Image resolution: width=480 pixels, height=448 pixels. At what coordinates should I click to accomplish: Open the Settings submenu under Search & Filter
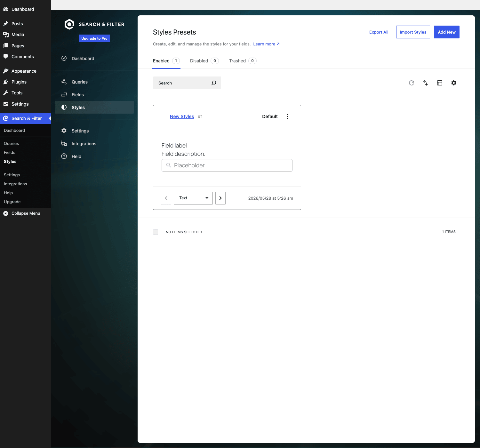(x=12, y=175)
